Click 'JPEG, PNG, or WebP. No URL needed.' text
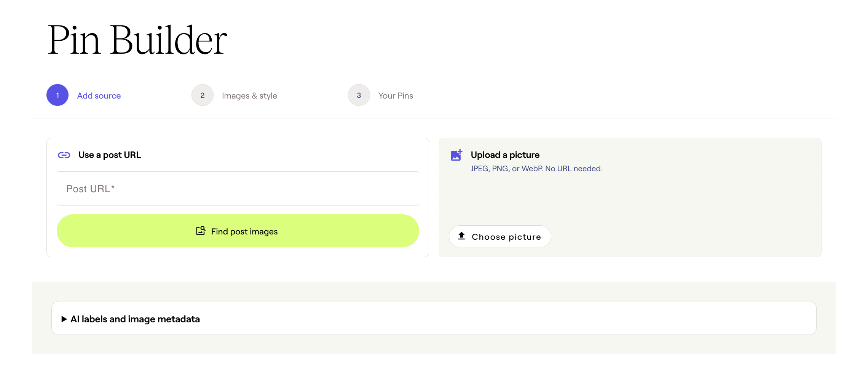868x392 pixels. pyautogui.click(x=536, y=169)
